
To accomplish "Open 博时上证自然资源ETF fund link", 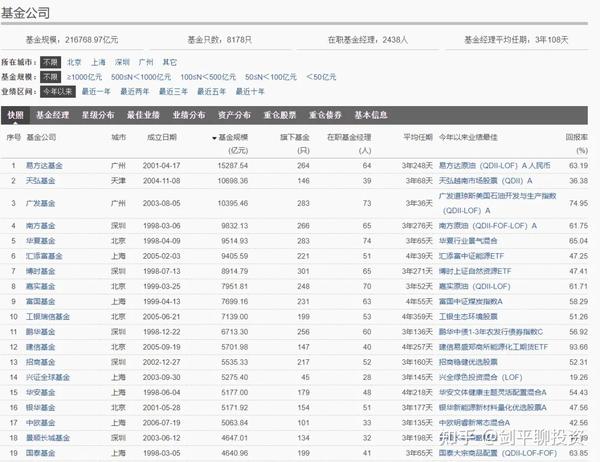I will (x=475, y=271).
